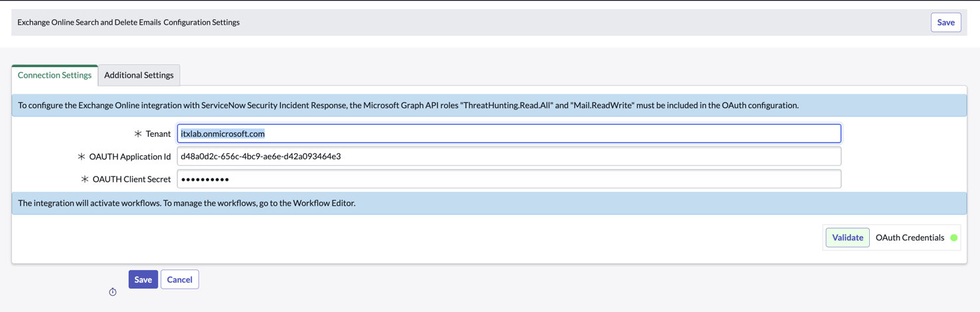Click the OAuth Credentials label text
The image size is (980, 312).
click(x=910, y=238)
